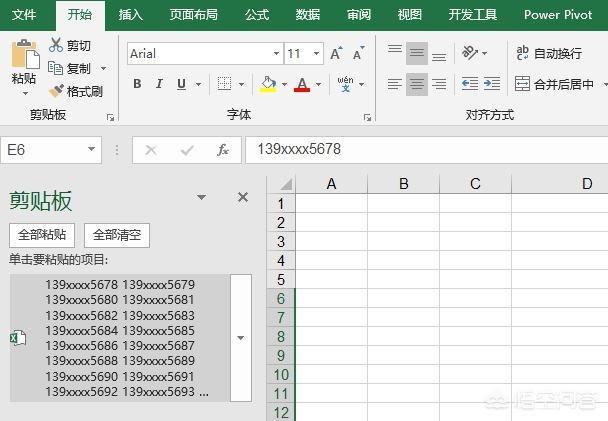Switch to the 插入 tab
This screenshot has width=608, height=421.
[131, 15]
